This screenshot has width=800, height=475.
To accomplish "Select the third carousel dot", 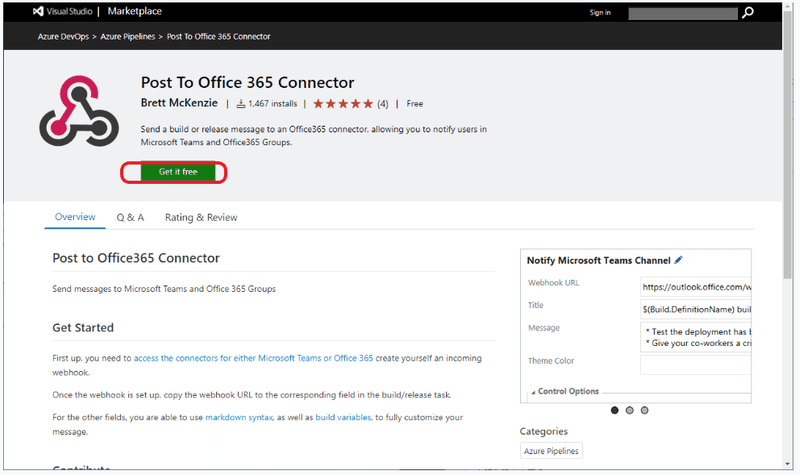I will click(644, 410).
